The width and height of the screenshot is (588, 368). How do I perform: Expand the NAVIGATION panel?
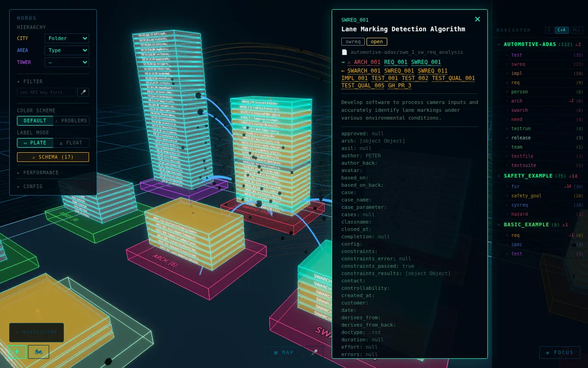[36, 332]
